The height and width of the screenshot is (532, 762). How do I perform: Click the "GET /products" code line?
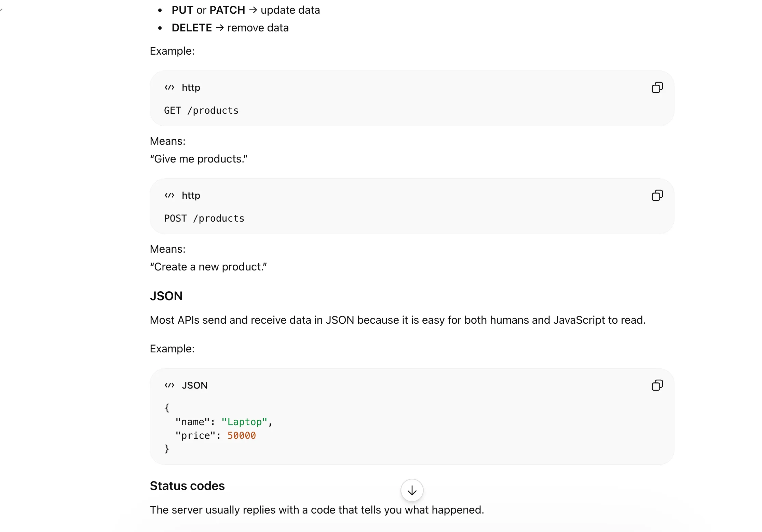pos(201,111)
